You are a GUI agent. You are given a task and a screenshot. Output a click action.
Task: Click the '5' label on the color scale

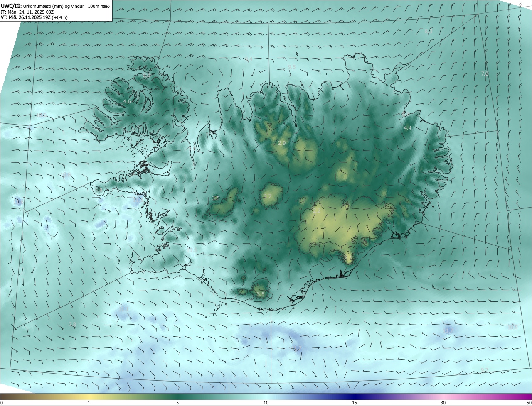[x=177, y=403]
